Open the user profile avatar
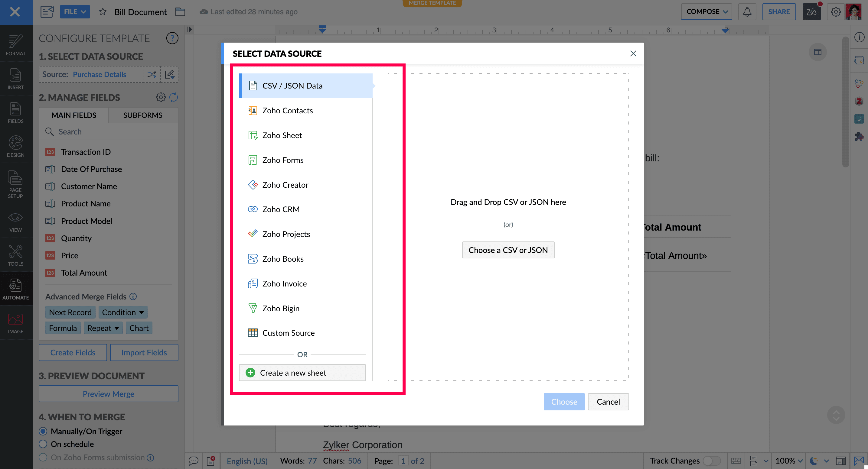 pyautogui.click(x=854, y=12)
